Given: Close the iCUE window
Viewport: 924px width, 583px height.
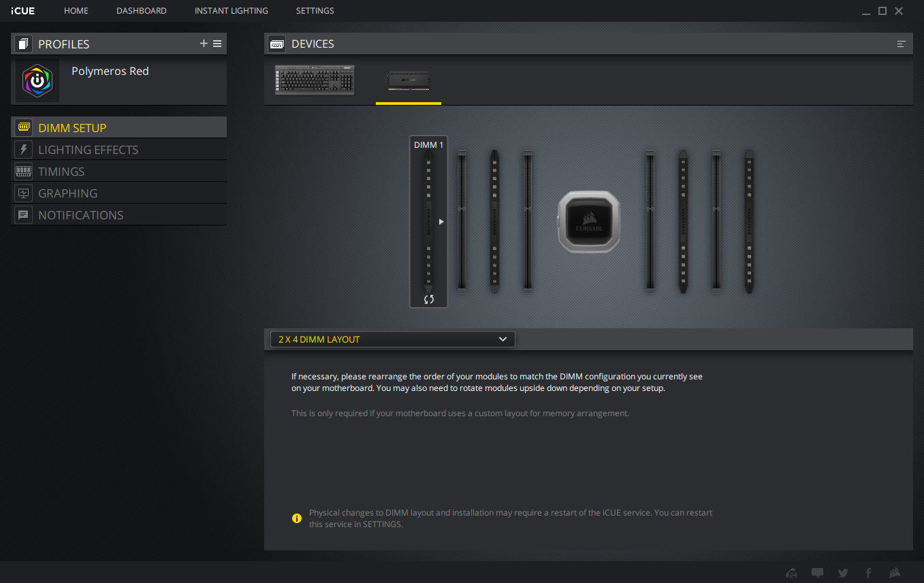Looking at the screenshot, I should (899, 11).
